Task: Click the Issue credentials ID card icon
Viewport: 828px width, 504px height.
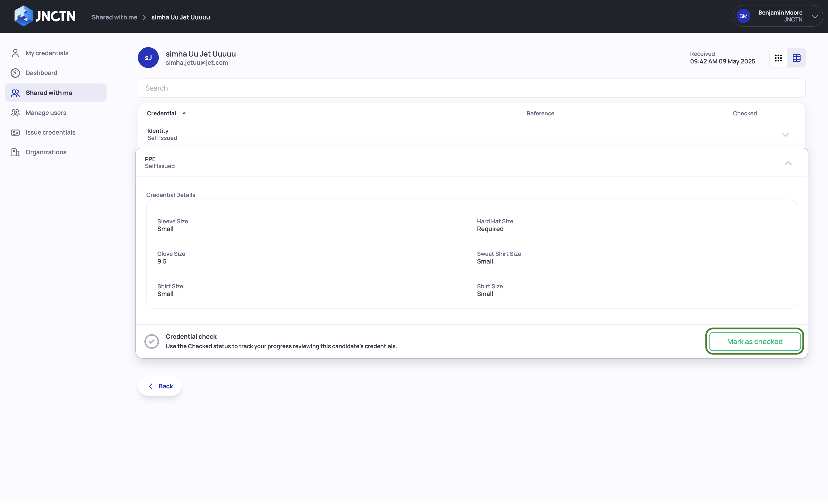Action: (15, 132)
